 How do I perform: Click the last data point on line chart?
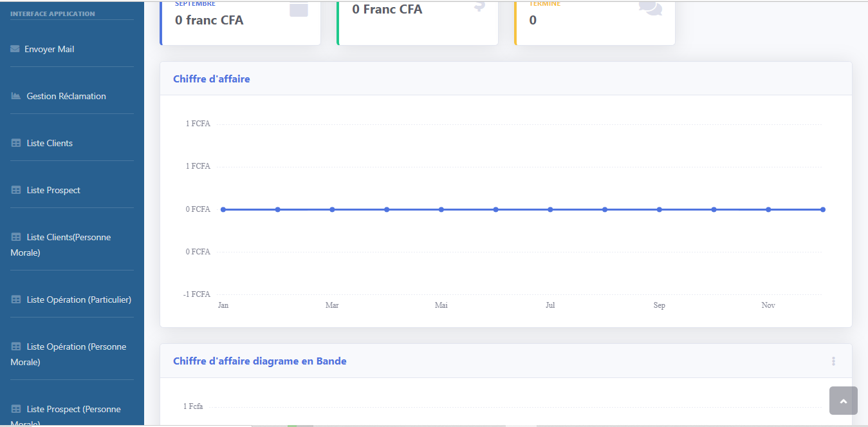[x=823, y=209]
